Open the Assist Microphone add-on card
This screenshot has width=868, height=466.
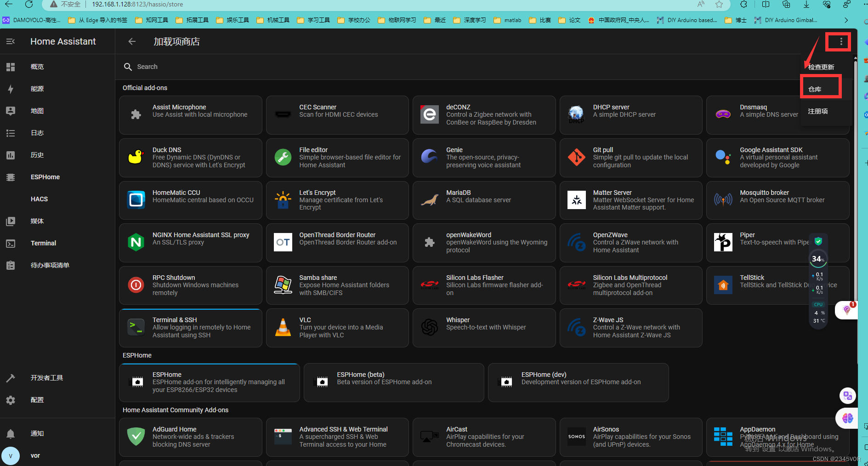(x=190, y=115)
